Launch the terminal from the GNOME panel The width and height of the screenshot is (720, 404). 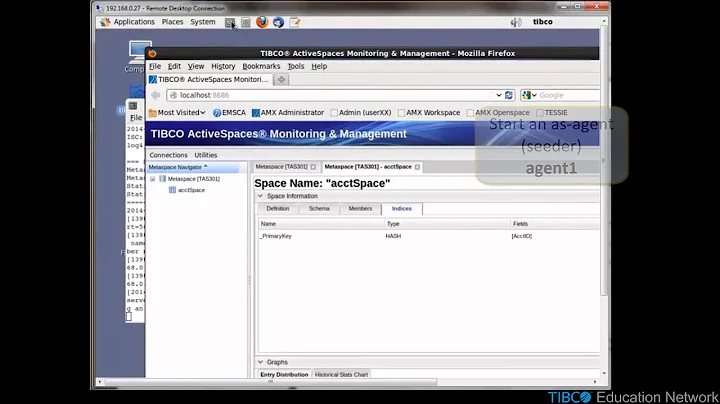point(230,22)
